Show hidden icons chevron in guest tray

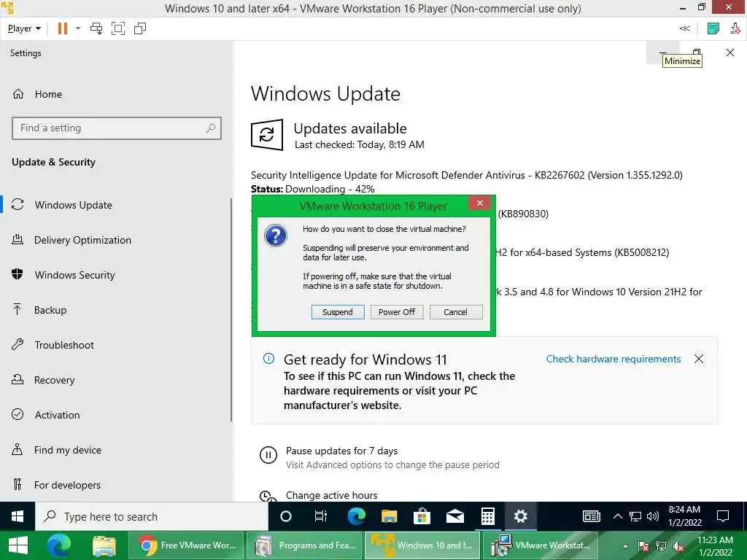click(x=617, y=516)
